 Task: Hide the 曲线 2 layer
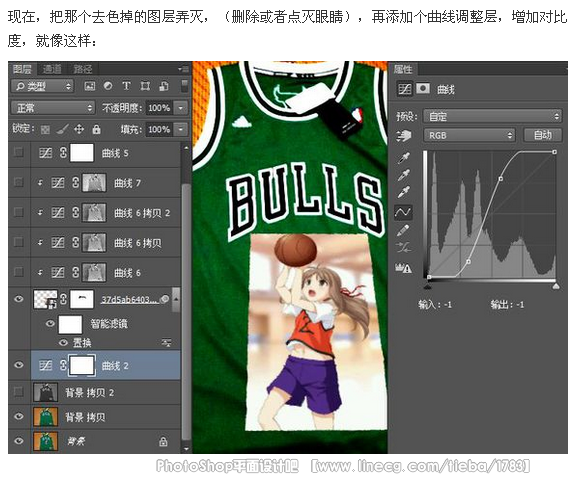(18, 365)
